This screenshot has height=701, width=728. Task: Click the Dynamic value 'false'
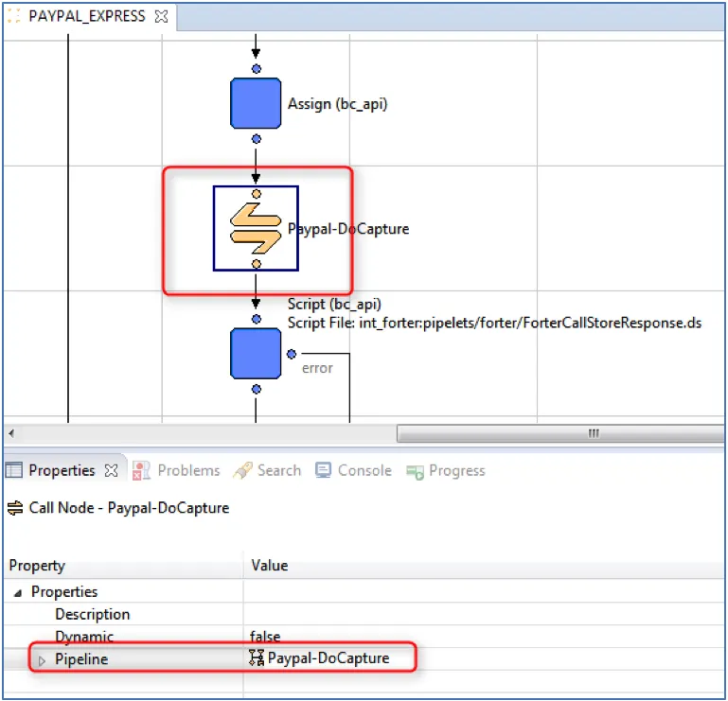coord(265,636)
